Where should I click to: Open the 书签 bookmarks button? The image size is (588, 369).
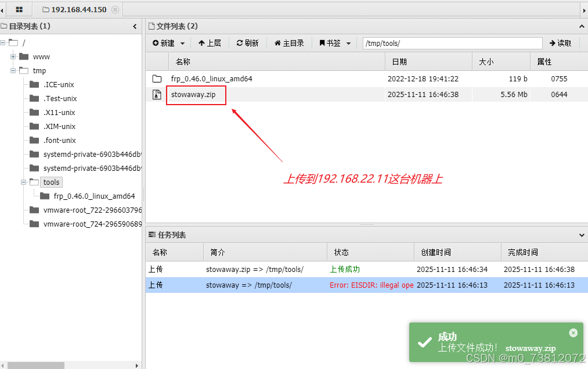(330, 43)
